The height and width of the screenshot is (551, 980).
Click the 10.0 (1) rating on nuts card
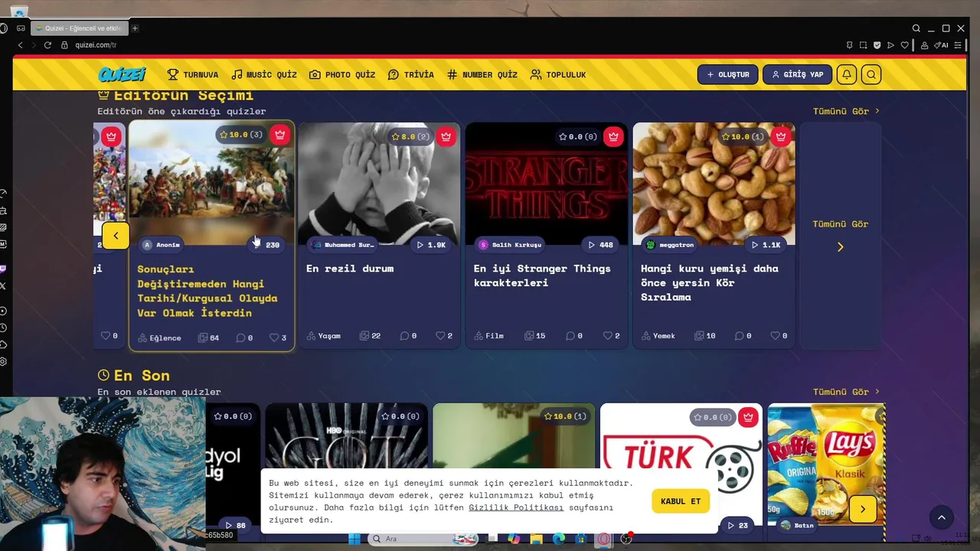(744, 136)
